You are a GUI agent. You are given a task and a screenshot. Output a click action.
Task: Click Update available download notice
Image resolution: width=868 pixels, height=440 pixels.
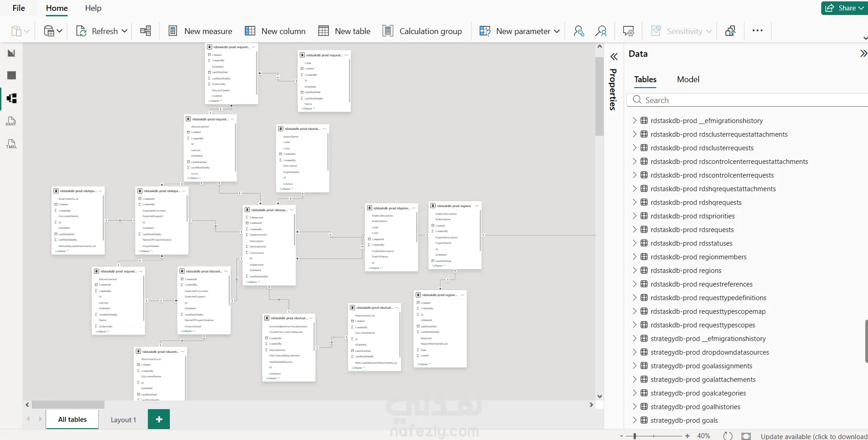pos(814,436)
